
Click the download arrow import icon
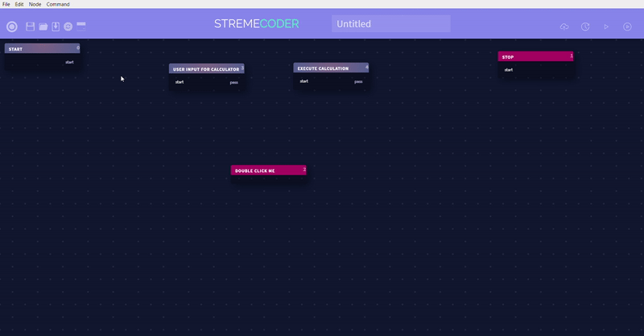click(56, 27)
